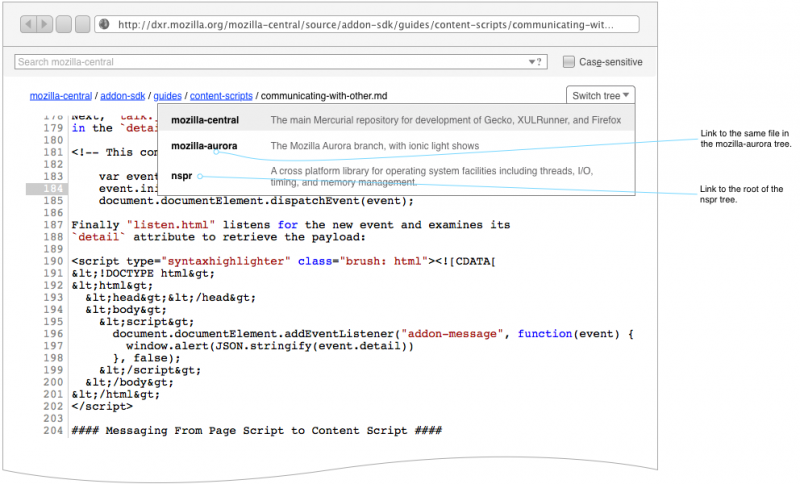Open the Switch tree dropdown
Image resolution: width=800 pixels, height=484 pixels.
pos(601,95)
